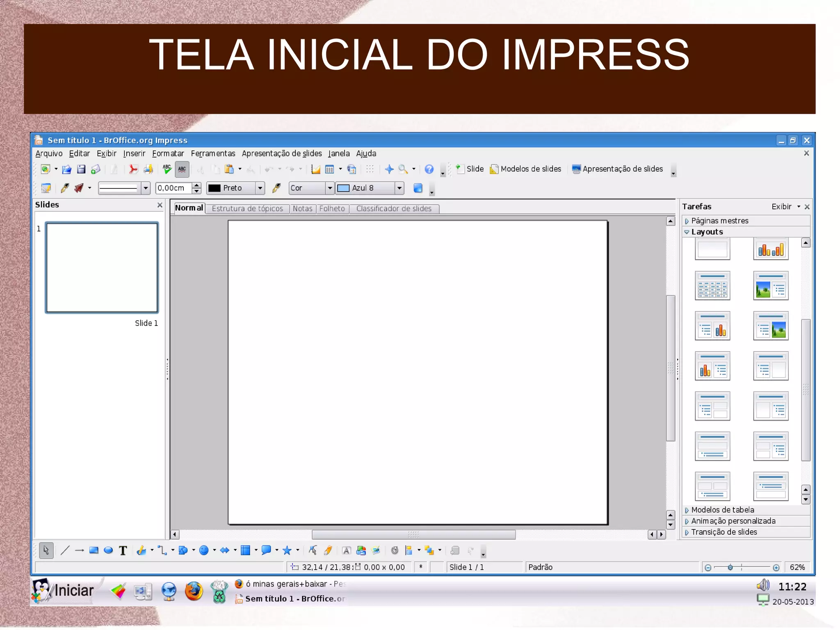Switch to Estrutura de tópicos tab
The image size is (840, 630).
[x=247, y=208]
